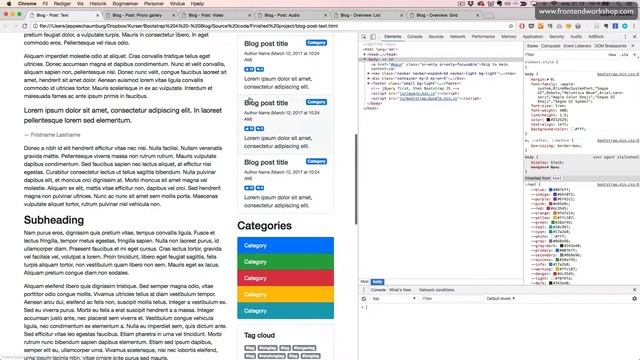Open the Audits tab
The width and height of the screenshot is (640, 360).
[x=576, y=37]
